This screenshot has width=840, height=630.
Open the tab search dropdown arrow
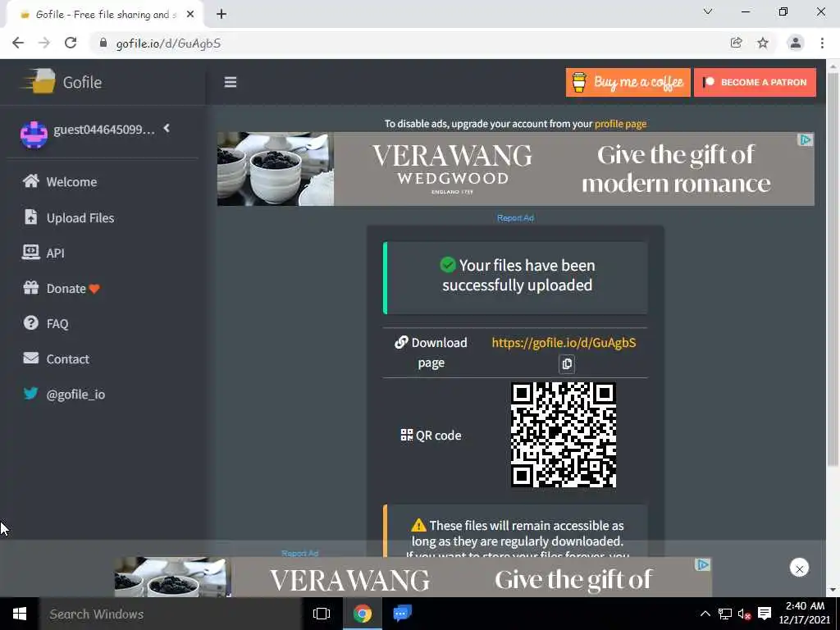(x=708, y=11)
